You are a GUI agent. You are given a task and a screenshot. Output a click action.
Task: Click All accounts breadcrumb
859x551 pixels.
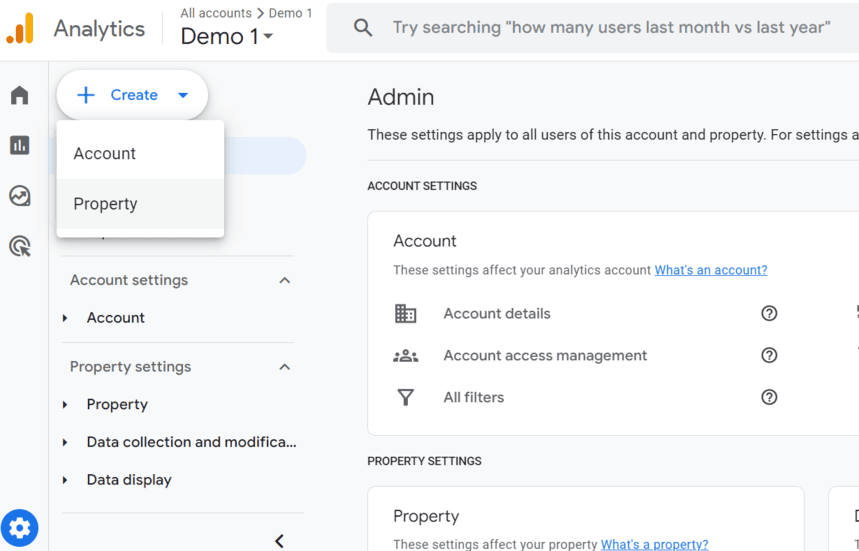pos(216,13)
